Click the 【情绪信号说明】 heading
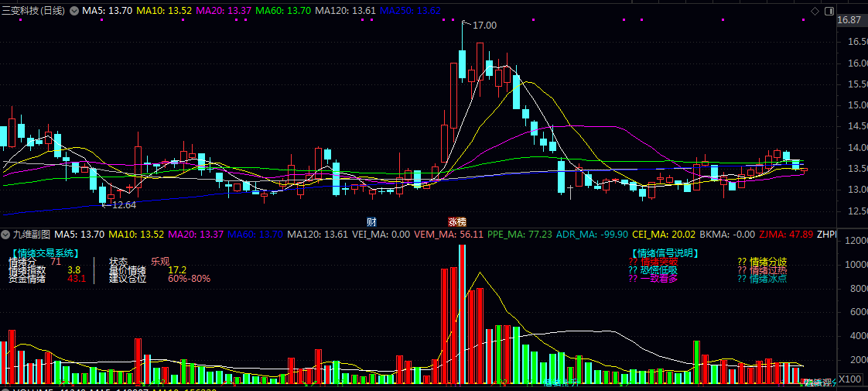 [665, 253]
